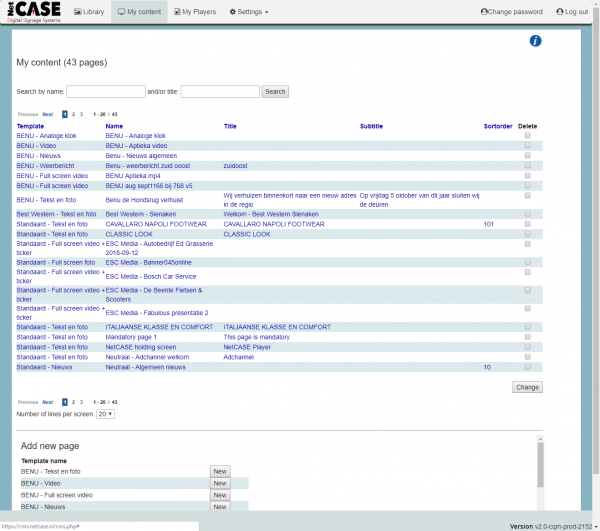Tick delete checkbox for BENU - Analoge klok

[528, 135]
